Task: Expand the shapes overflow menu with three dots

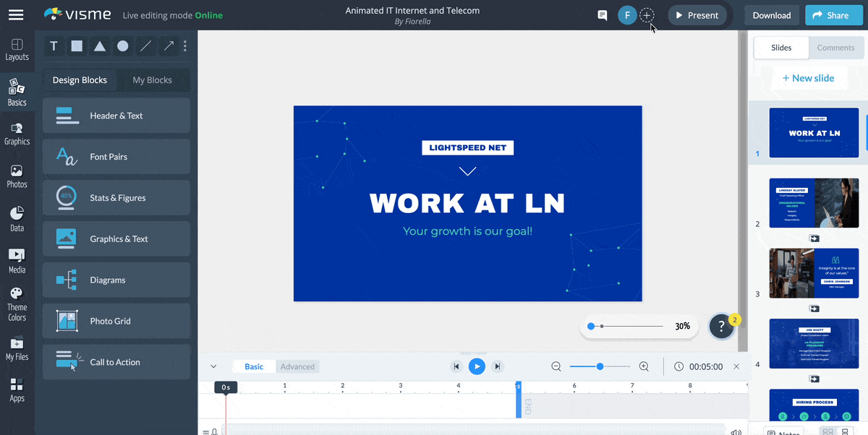Action: coord(185,46)
